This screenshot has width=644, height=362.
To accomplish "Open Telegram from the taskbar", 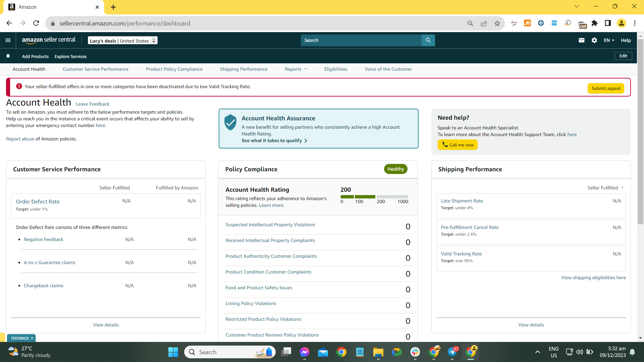I will [452, 352].
